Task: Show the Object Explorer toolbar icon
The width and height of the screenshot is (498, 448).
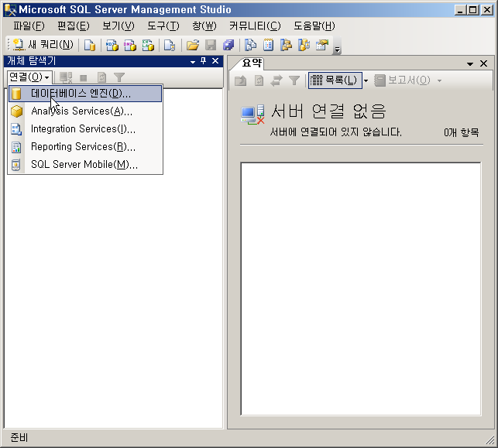Action: click(286, 45)
